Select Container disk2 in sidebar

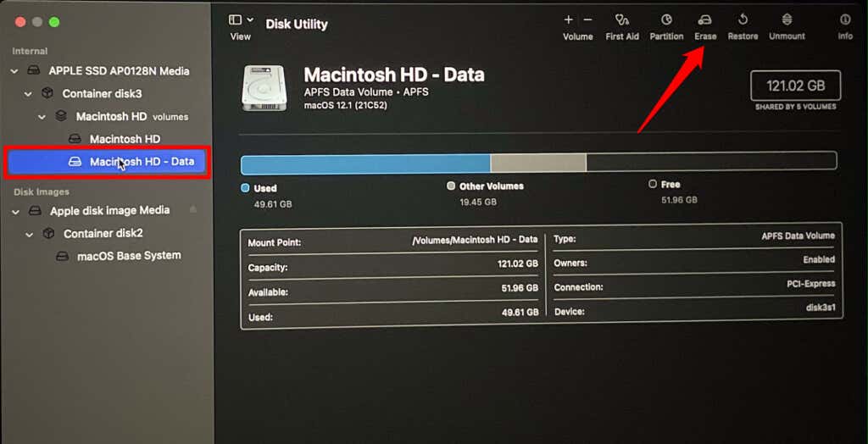(103, 234)
